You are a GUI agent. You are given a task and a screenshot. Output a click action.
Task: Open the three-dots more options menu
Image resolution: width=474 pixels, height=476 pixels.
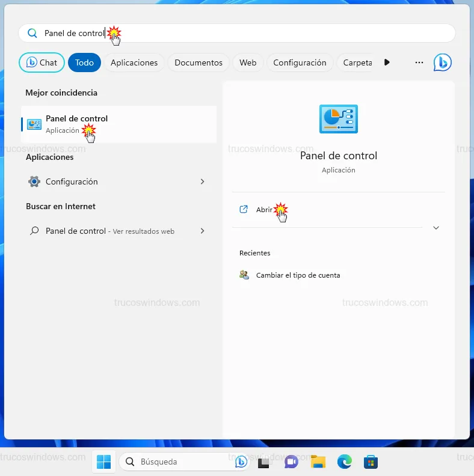pyautogui.click(x=419, y=63)
